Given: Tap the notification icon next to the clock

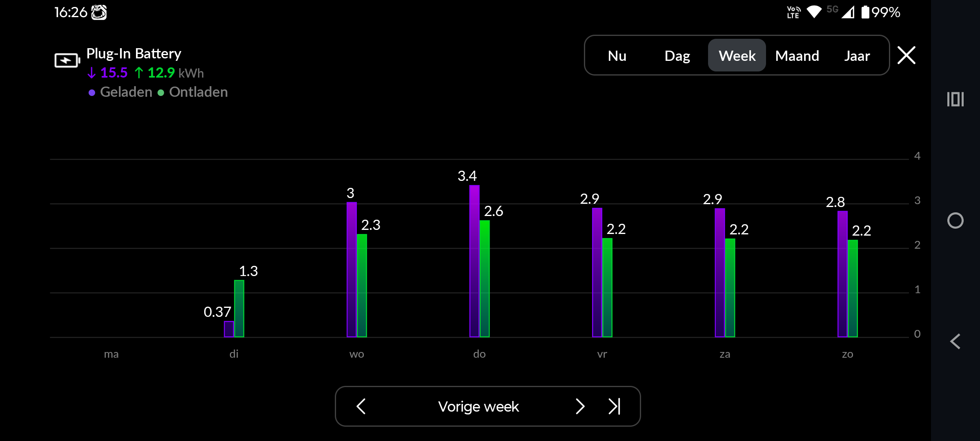Looking at the screenshot, I should pyautogui.click(x=99, y=12).
